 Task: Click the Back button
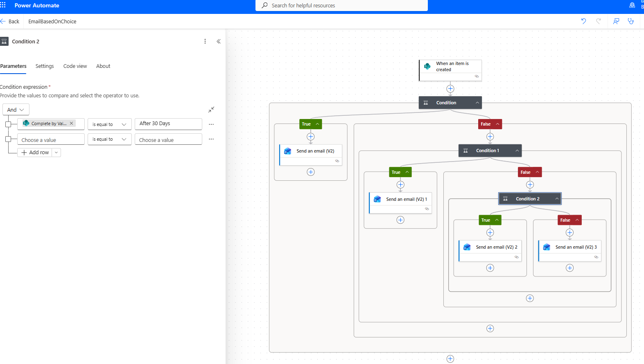tap(10, 21)
